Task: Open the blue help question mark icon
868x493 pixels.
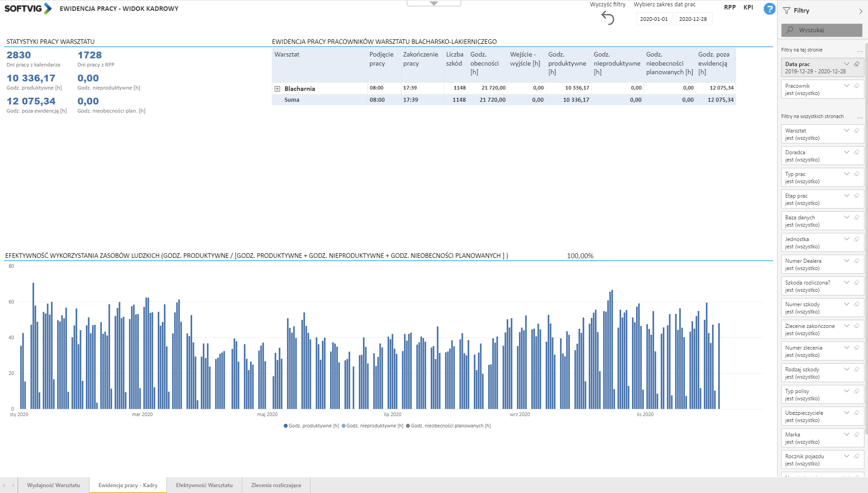Action: point(769,9)
